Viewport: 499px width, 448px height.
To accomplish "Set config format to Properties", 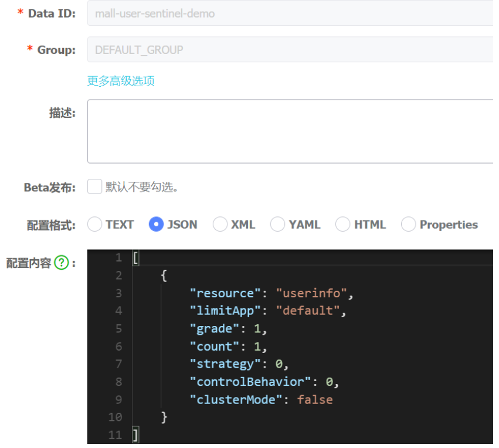I will click(409, 224).
